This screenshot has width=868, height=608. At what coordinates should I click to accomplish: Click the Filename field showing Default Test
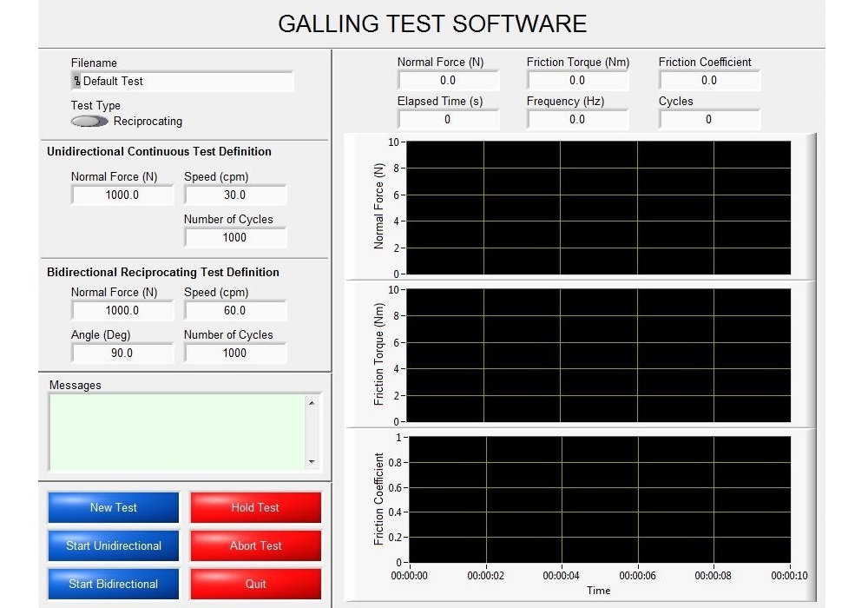click(x=182, y=82)
